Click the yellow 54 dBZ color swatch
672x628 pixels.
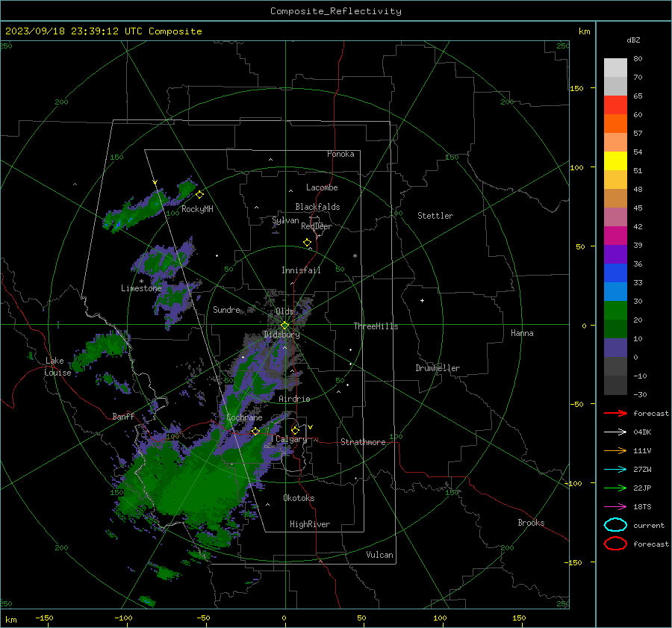(x=615, y=161)
